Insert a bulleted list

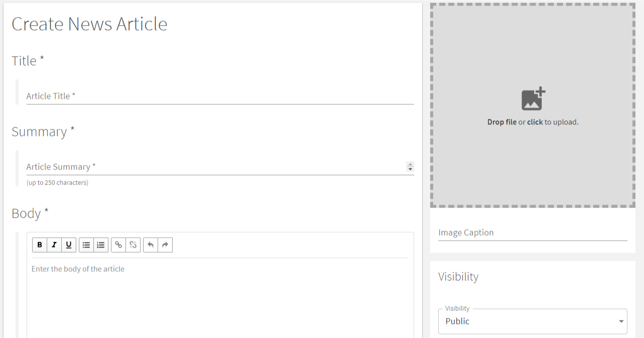pos(86,245)
